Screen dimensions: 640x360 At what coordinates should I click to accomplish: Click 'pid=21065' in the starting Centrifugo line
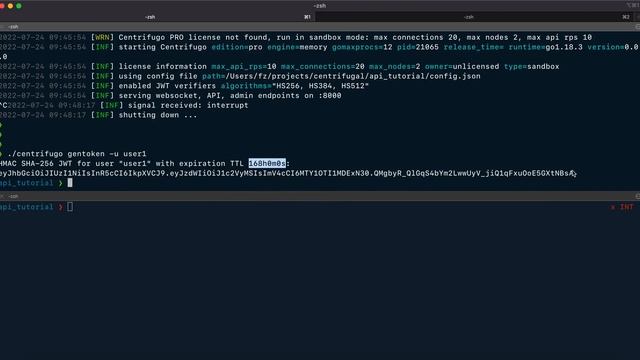pyautogui.click(x=418, y=47)
